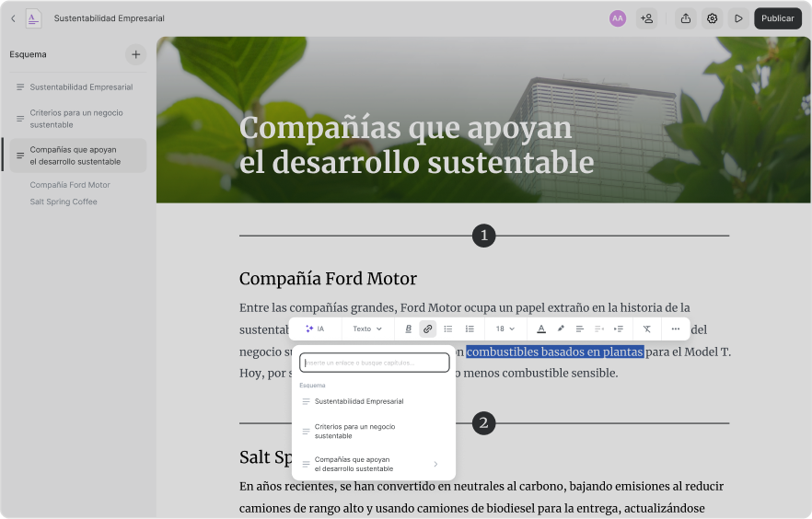Click the highlighted text combustibles basados en plantas
Screen dimensions: 812x519
point(554,352)
